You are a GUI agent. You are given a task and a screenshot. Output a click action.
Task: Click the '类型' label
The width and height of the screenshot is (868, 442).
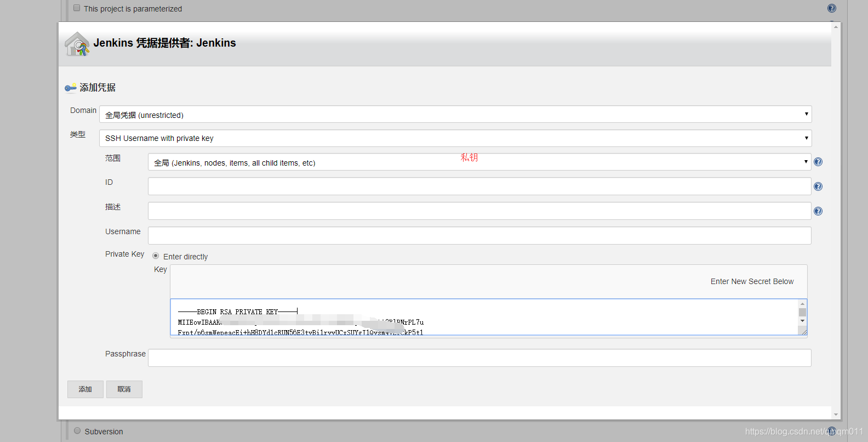coord(78,134)
